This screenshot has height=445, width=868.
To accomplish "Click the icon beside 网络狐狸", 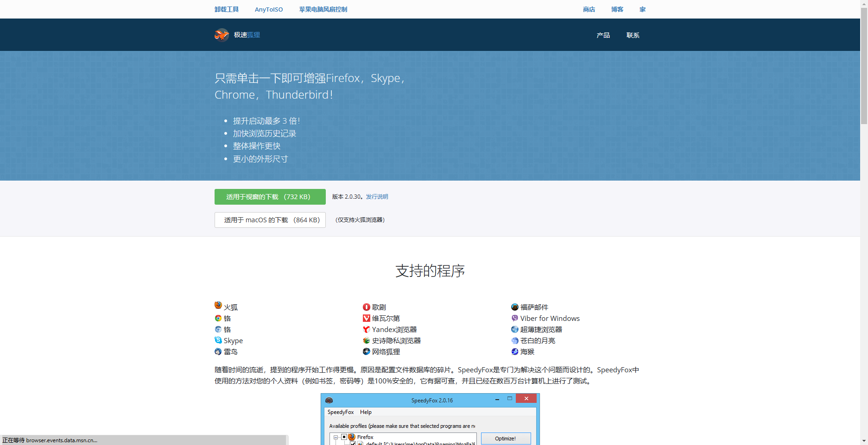I will pos(367,351).
